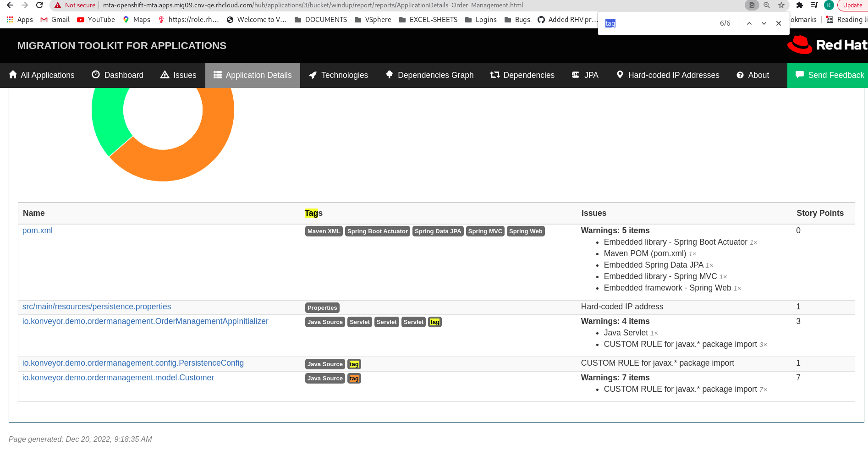The width and height of the screenshot is (868, 461).
Task: Go back with browser back arrow
Action: tap(10, 5)
